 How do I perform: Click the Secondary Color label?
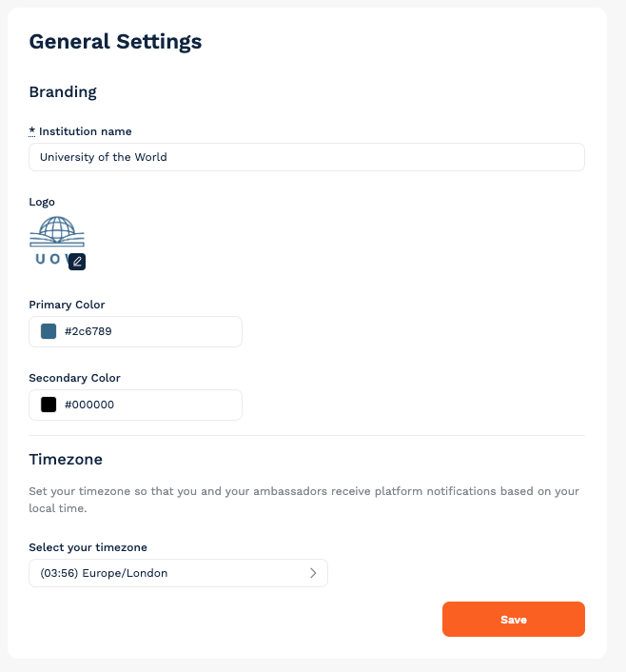click(x=74, y=378)
